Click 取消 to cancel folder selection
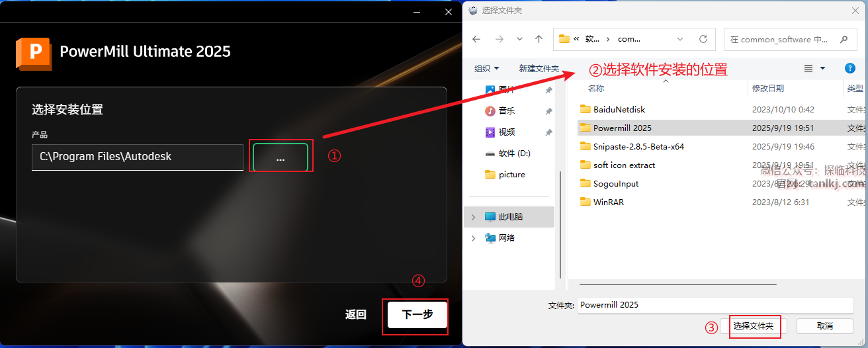This screenshot has height=348, width=868. pyautogui.click(x=824, y=326)
